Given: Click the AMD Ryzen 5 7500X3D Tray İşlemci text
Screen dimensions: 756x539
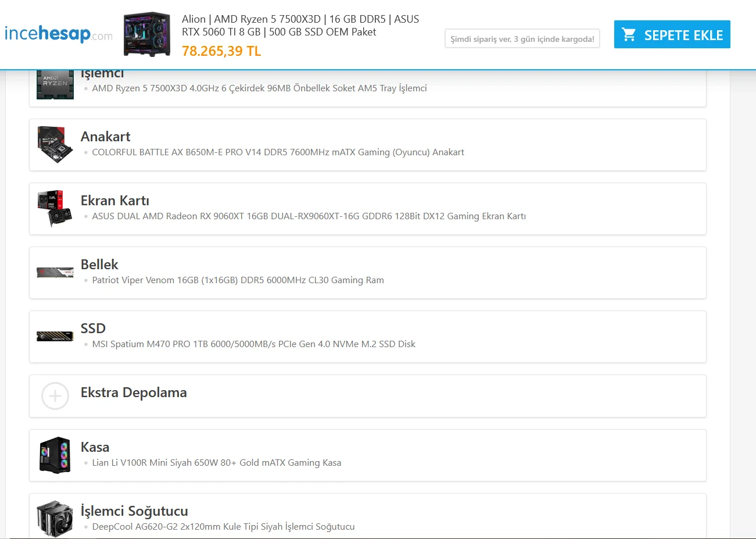Looking at the screenshot, I should click(x=259, y=88).
